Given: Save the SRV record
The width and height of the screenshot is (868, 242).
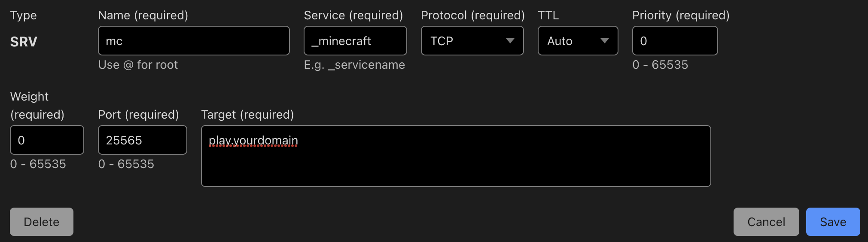Looking at the screenshot, I should pos(833,222).
